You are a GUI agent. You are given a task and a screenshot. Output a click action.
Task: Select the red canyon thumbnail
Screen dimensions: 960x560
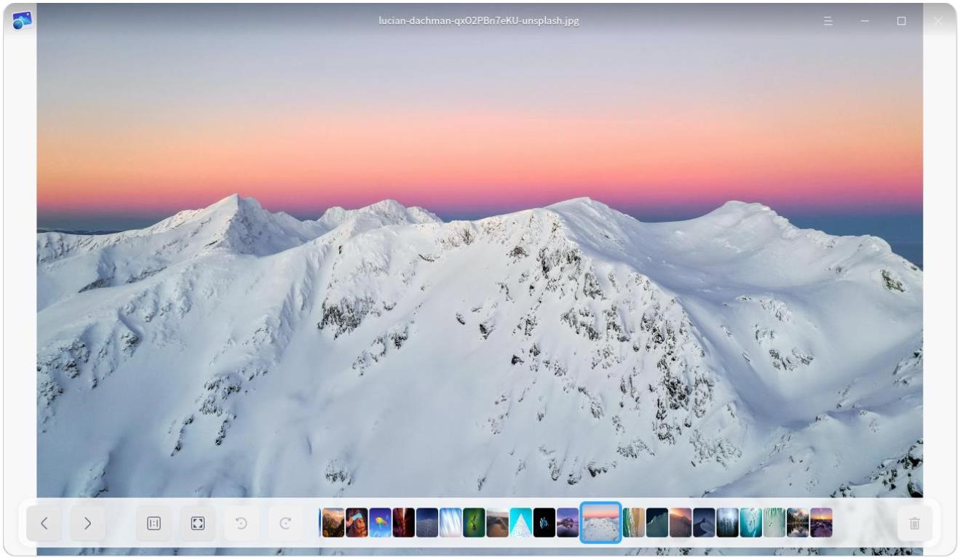point(403,523)
